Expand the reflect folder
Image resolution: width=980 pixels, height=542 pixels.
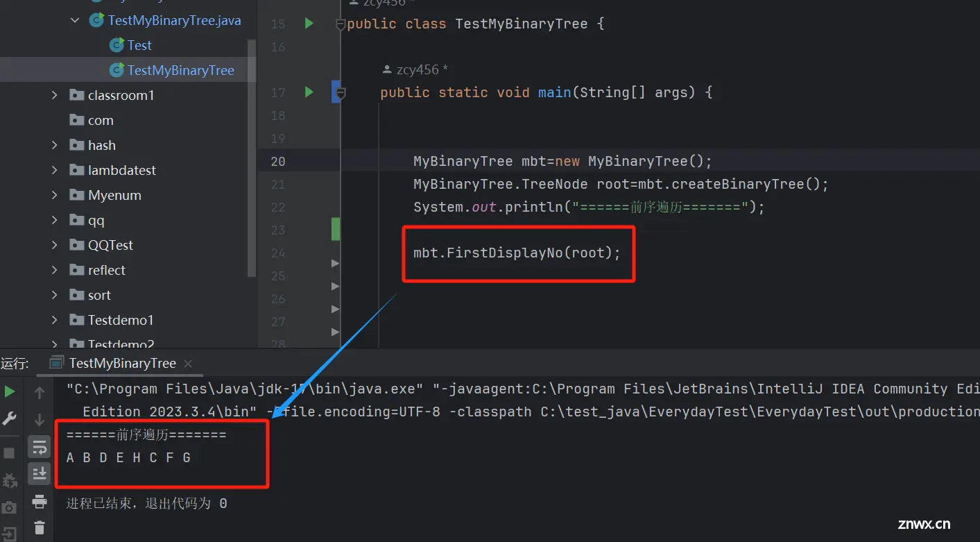pos(55,270)
